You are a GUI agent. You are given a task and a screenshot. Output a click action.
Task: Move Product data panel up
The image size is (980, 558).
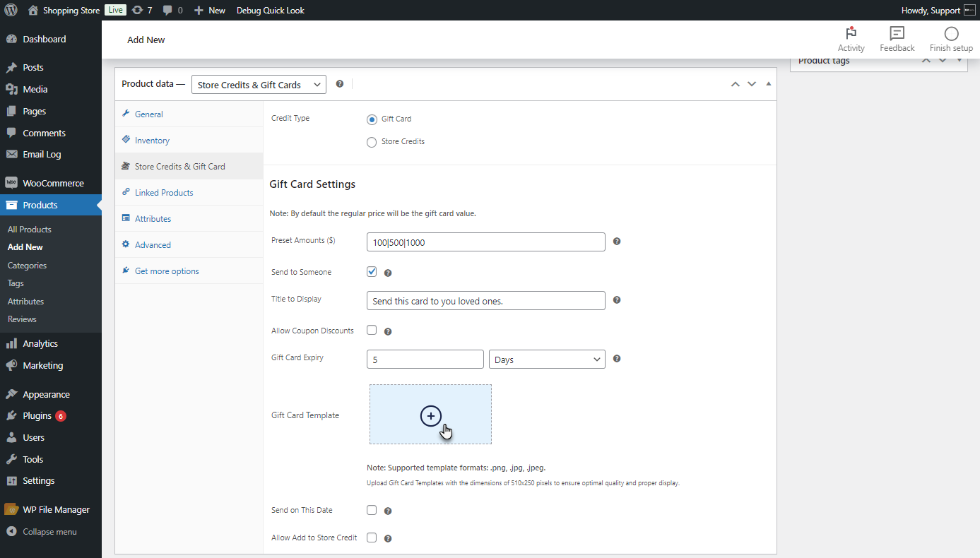click(735, 84)
